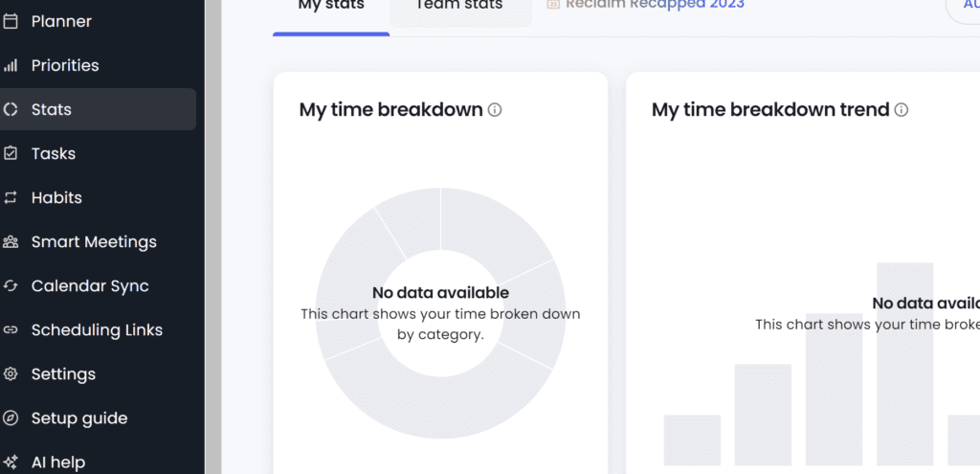Click the Tasks checkbox icon
Image resolution: width=980 pixels, height=474 pixels.
[11, 153]
